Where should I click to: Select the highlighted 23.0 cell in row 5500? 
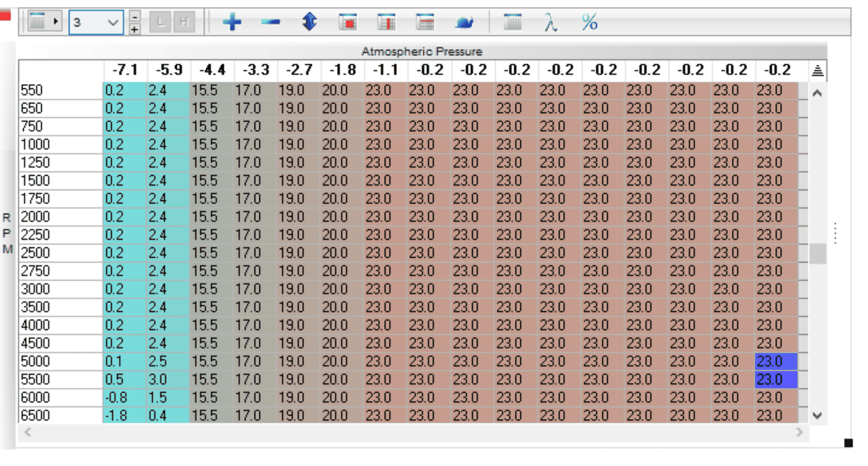click(x=776, y=380)
